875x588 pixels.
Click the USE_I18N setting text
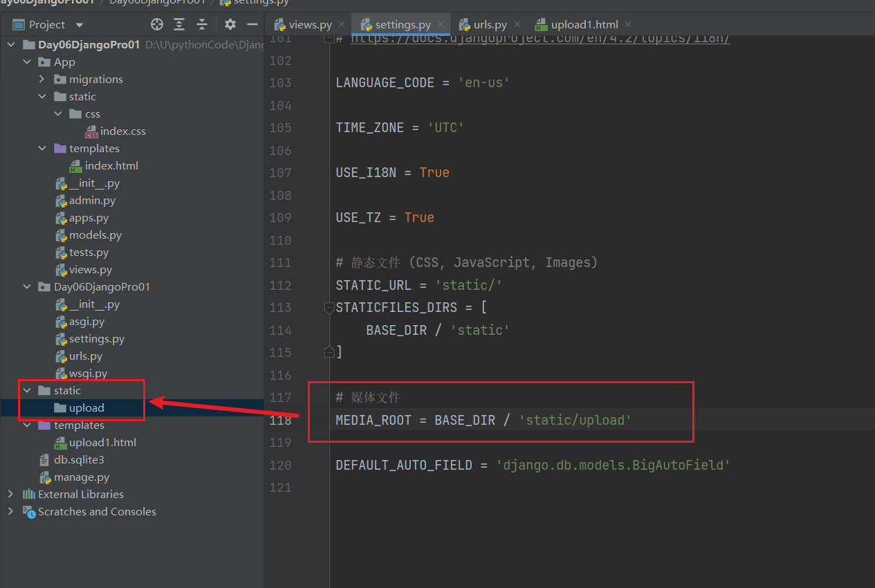pos(366,172)
